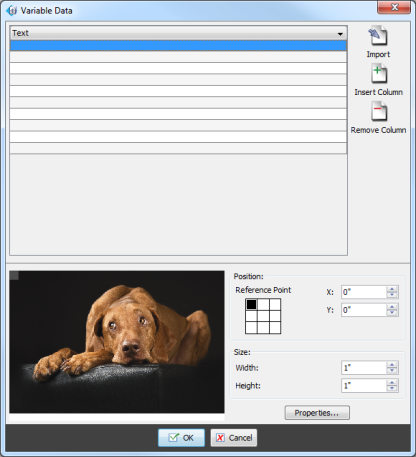Click the dog preview image
This screenshot has width=416, height=457.
tap(117, 342)
